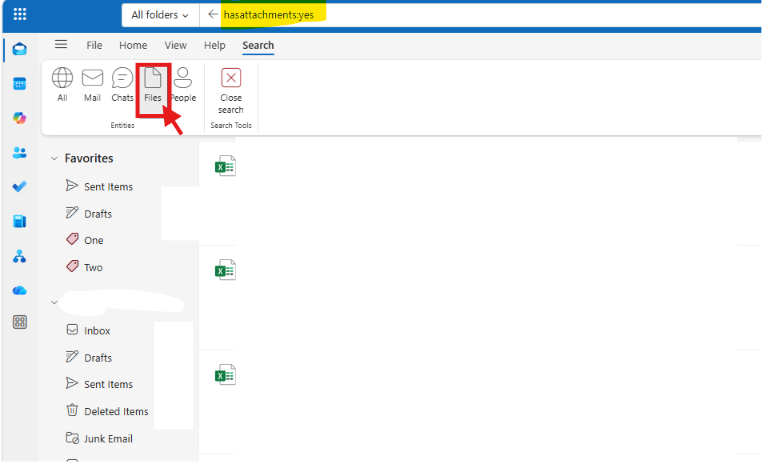Open Sent Items under Favorites
The height and width of the screenshot is (462, 762).
click(99, 187)
